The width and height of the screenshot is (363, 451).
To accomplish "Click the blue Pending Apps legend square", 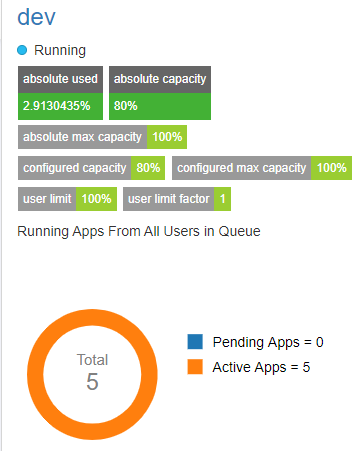I will pyautogui.click(x=195, y=342).
